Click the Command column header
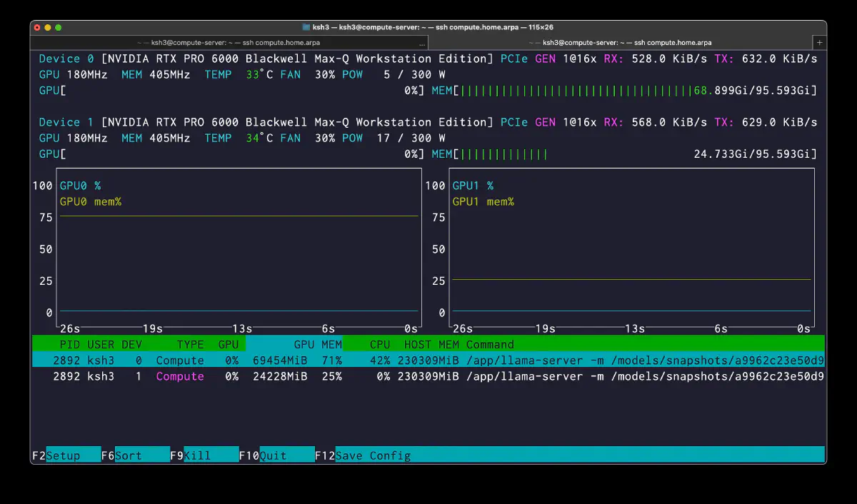This screenshot has width=857, height=504. coord(490,344)
